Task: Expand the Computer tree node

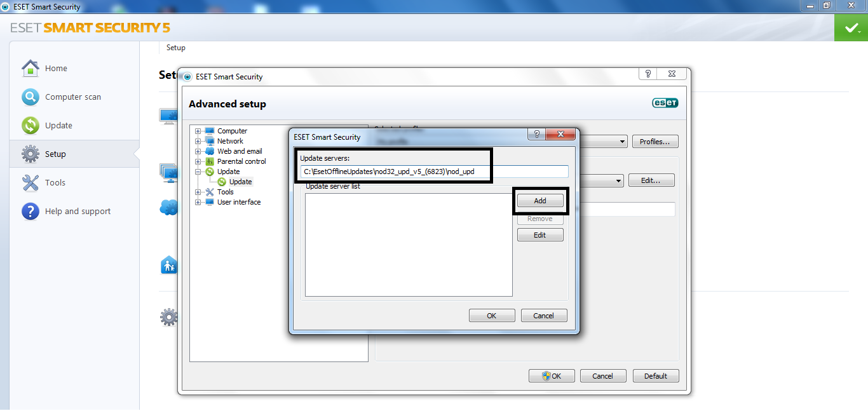Action: click(x=198, y=131)
